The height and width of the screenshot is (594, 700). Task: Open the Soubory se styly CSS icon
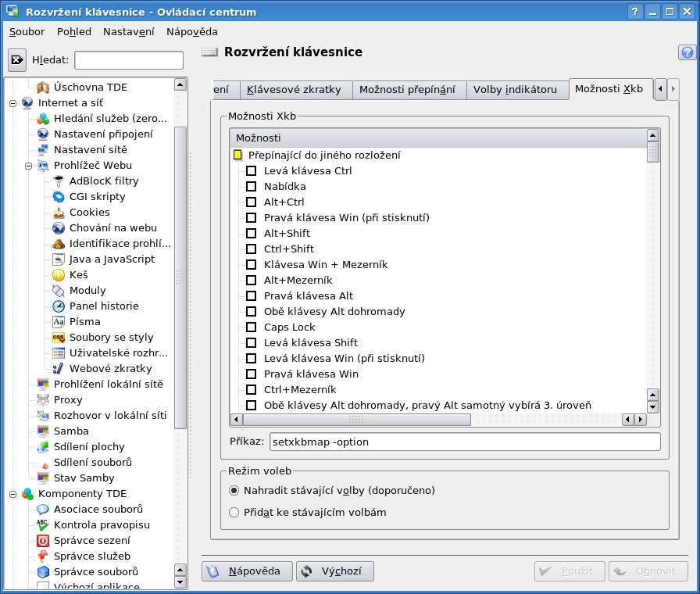[x=59, y=337]
